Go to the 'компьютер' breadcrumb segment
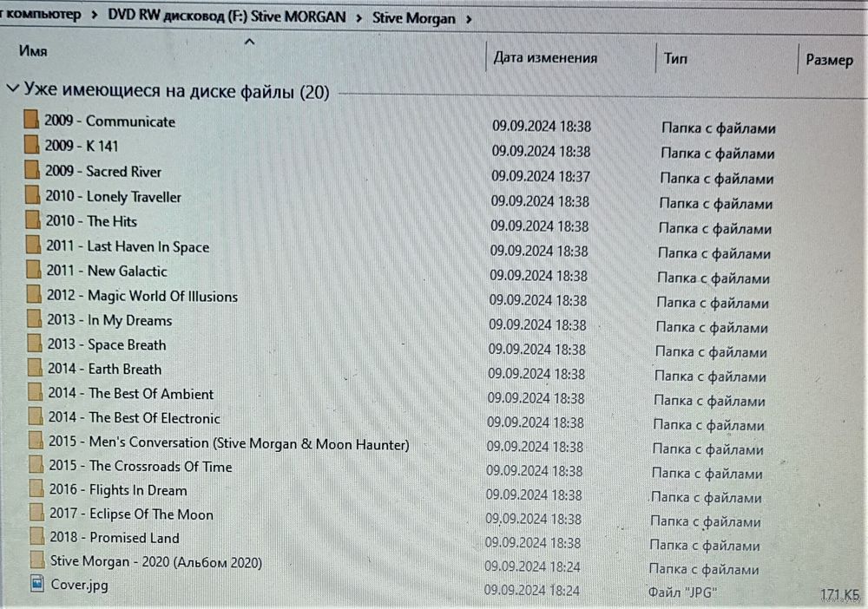 [x=43, y=14]
